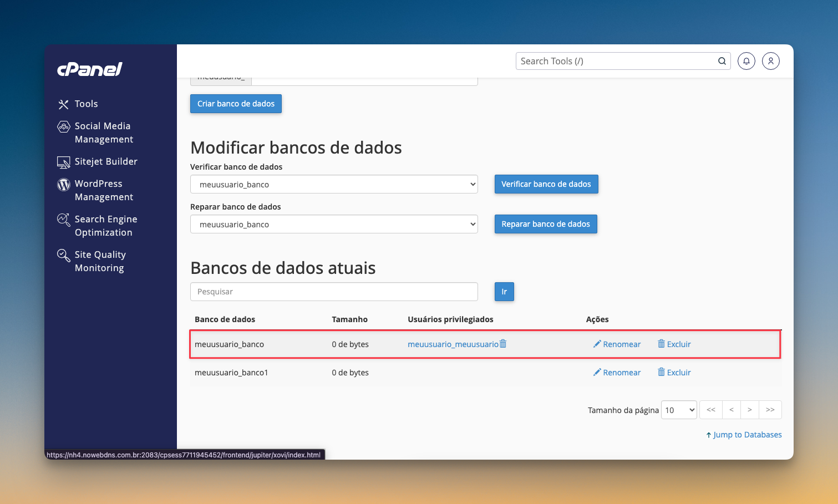Screen dimensions: 838x504
Task: Open Social Media Management
Action: point(103,133)
